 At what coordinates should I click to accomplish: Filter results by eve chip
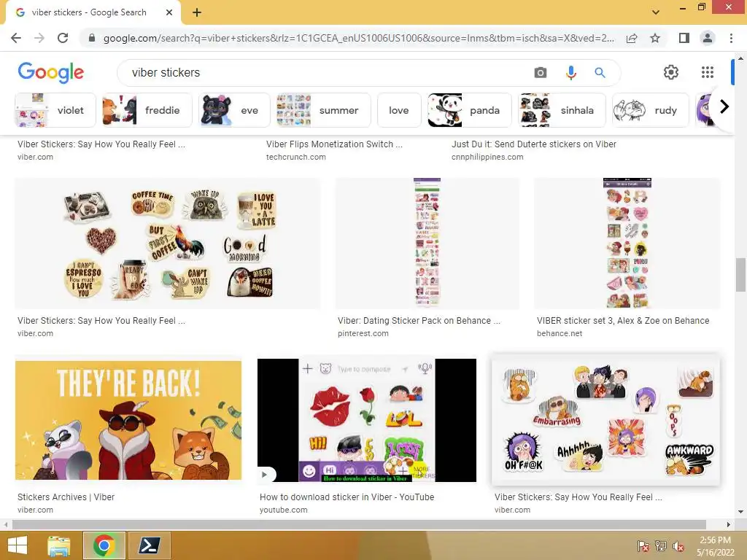234,110
